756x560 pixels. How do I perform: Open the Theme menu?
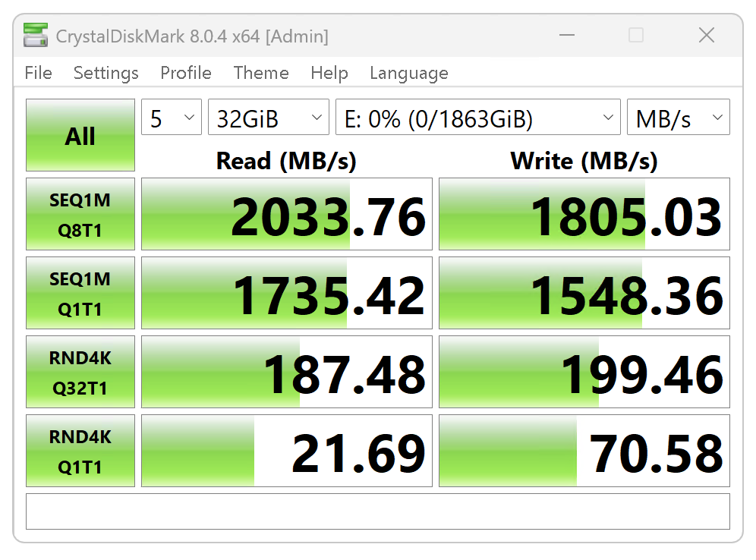[x=261, y=73]
